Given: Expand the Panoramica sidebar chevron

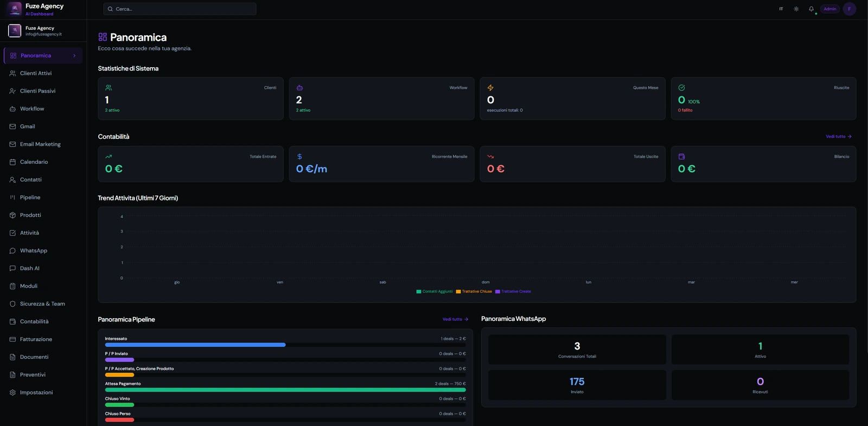Looking at the screenshot, I should tap(74, 56).
